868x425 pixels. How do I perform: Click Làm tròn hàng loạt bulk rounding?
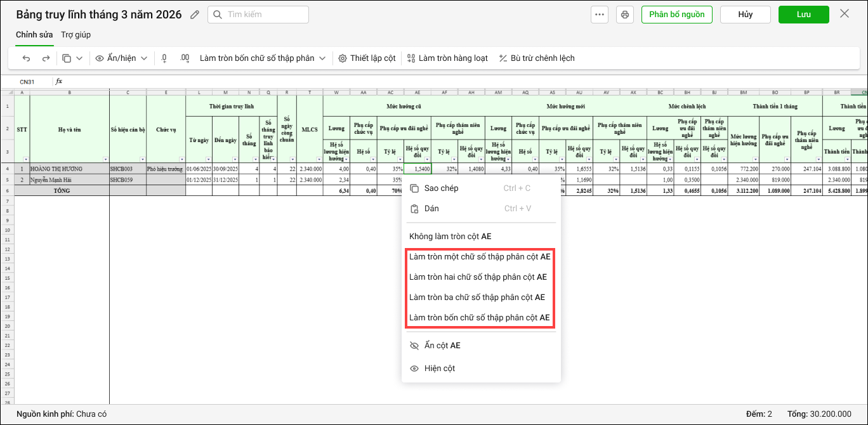(x=447, y=58)
